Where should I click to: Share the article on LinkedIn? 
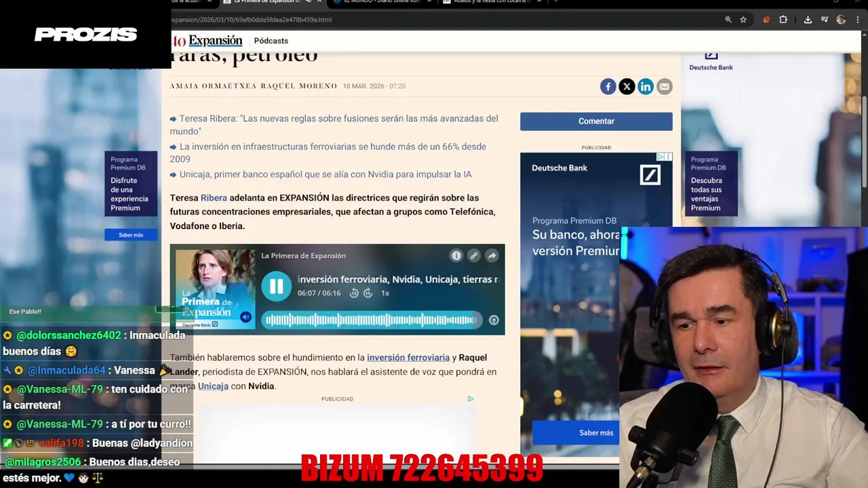pos(646,86)
